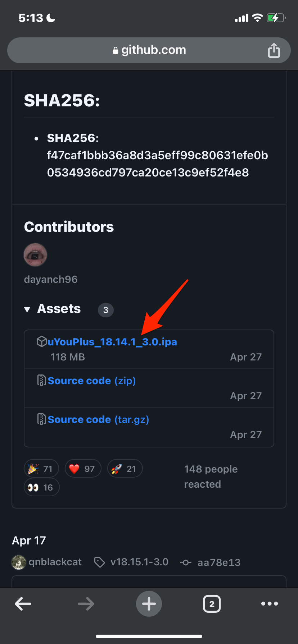Download Source code (tar.gz)
Screen dimensions: 298x644
click(x=98, y=419)
